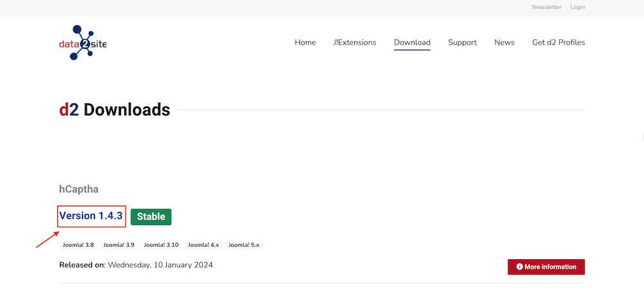This screenshot has height=305, width=644.
Task: Go to the News menu item
Action: point(504,43)
